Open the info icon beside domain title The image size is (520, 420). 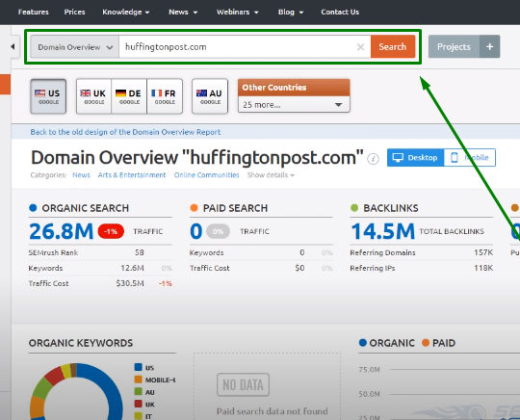pos(373,159)
